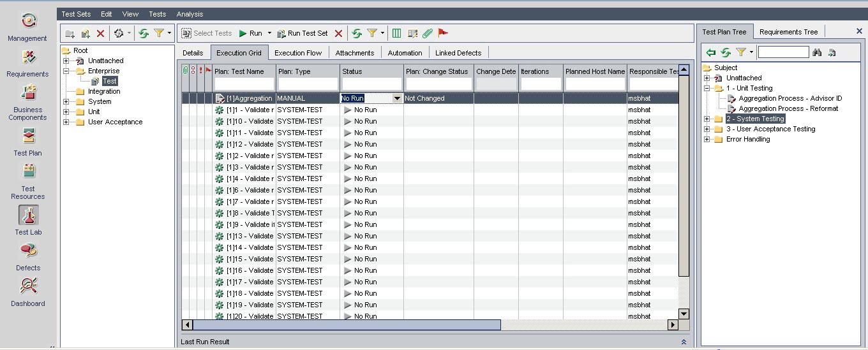Open Status dropdown for Aggregation row

pos(397,98)
